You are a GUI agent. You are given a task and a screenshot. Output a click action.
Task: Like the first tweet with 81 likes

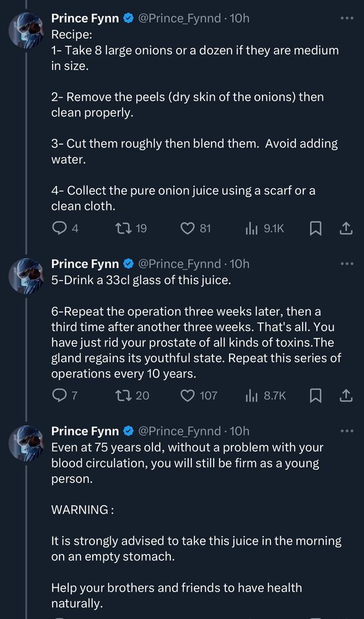tap(187, 228)
